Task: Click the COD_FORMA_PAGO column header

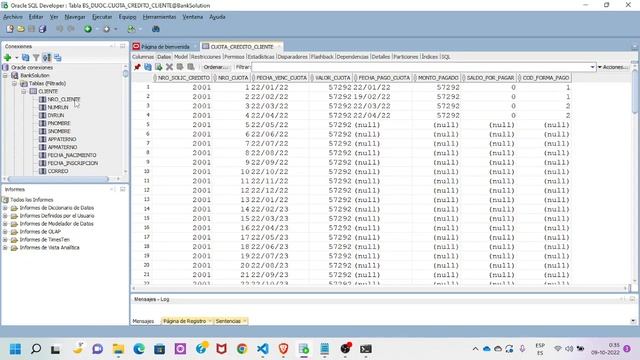Action: (x=544, y=78)
